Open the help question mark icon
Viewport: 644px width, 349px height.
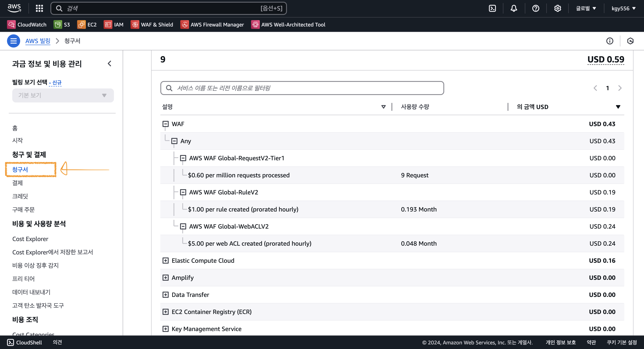[536, 9]
